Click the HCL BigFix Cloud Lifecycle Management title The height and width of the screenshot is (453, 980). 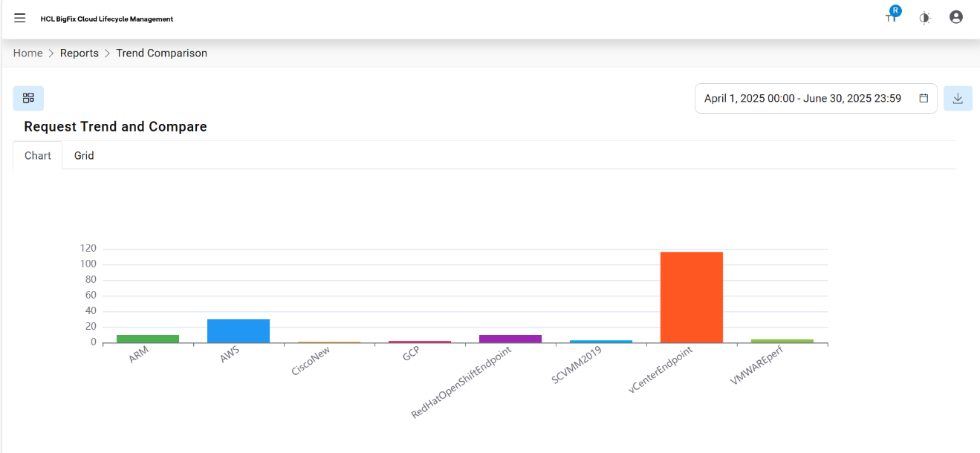coord(107,19)
